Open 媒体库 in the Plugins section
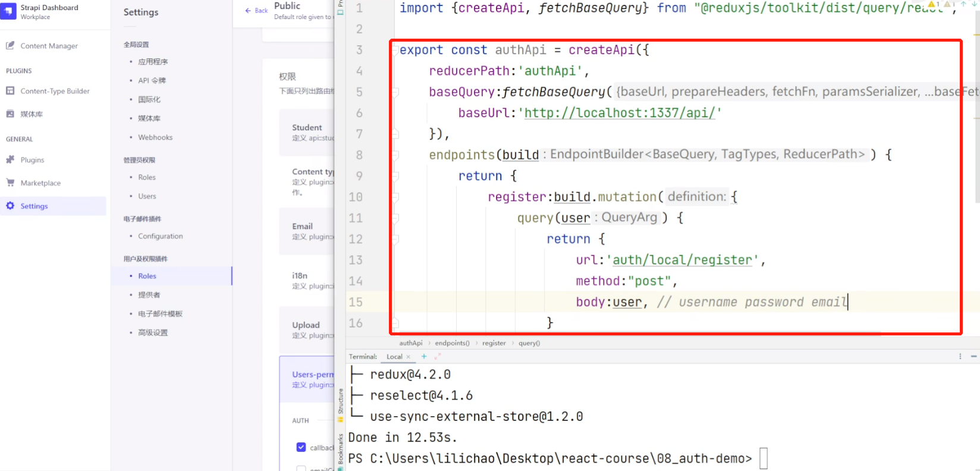The height and width of the screenshot is (471, 980). 32,114
